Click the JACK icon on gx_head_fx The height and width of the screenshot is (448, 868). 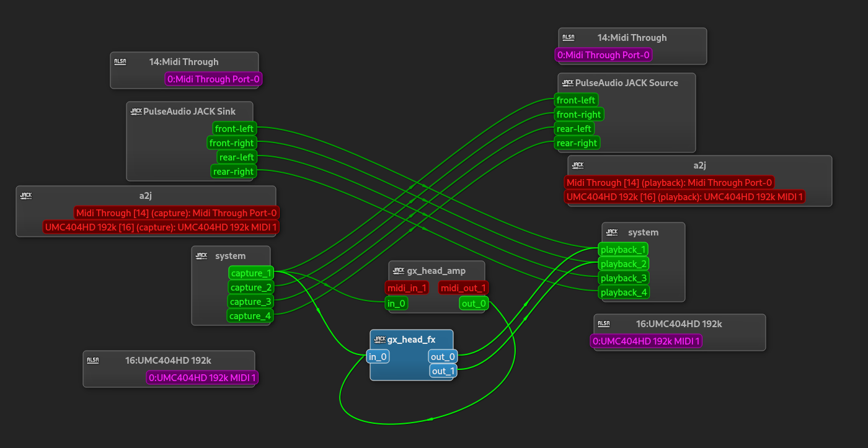coord(380,339)
